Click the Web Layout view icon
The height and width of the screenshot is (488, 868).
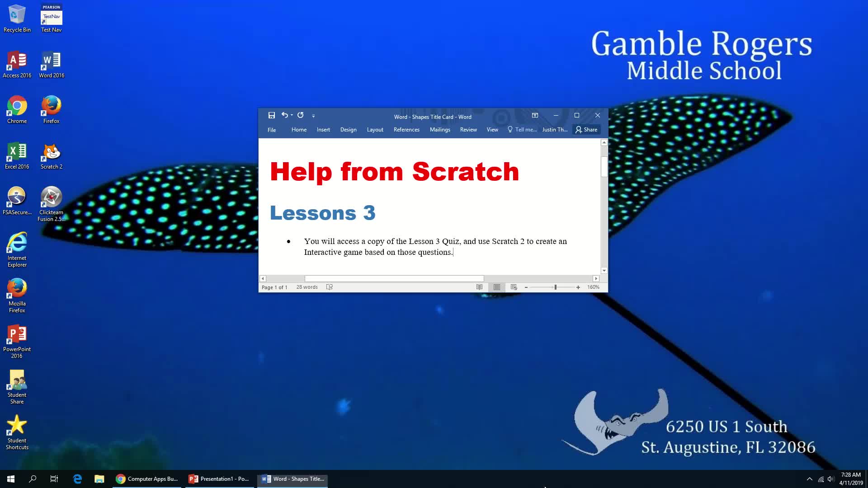(x=514, y=287)
